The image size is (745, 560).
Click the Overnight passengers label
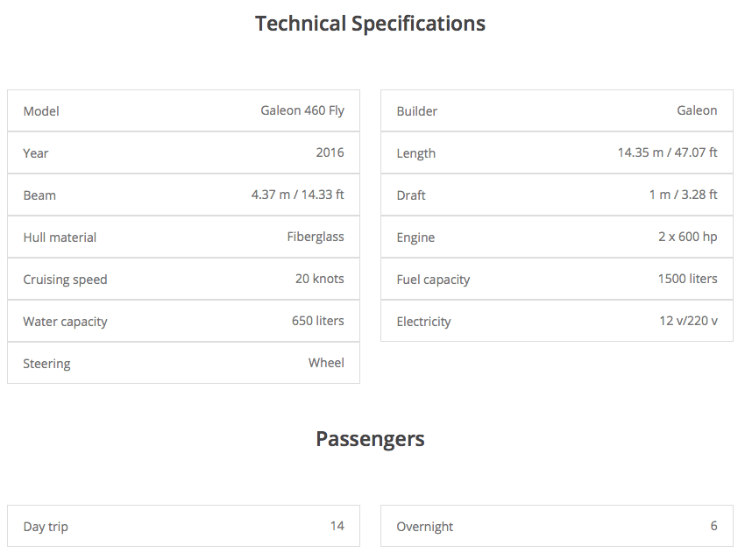tap(424, 527)
